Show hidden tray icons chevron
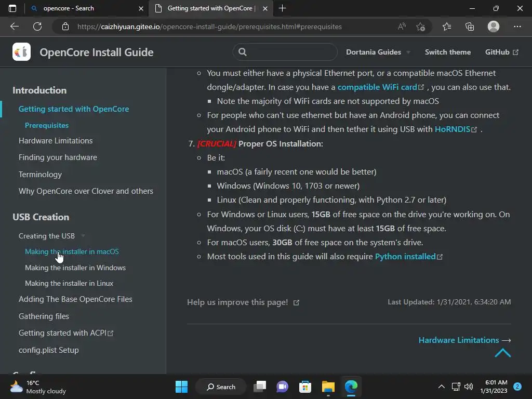The height and width of the screenshot is (399, 532). point(442,387)
